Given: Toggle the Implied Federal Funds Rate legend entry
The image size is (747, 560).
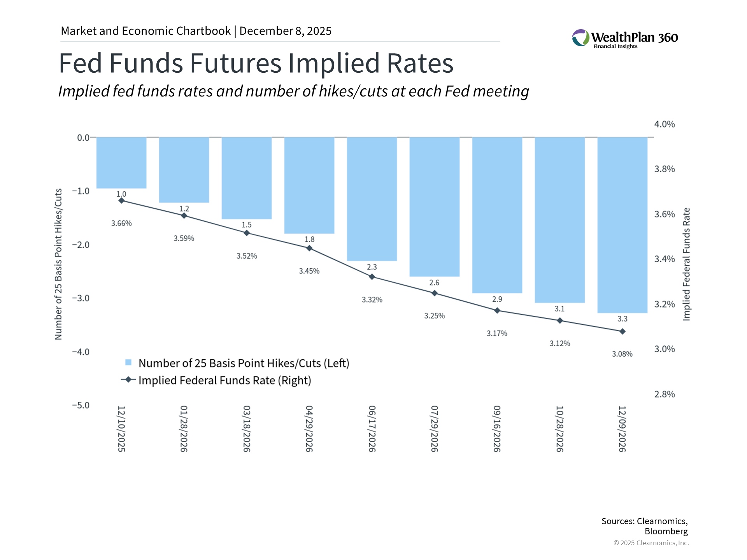Looking at the screenshot, I should [x=224, y=380].
